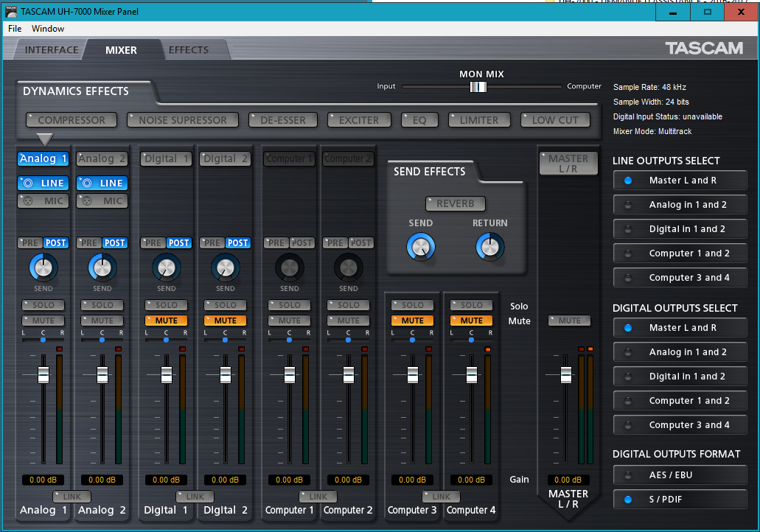Mute the Master L/R channel
The image size is (760, 532).
coord(569,321)
